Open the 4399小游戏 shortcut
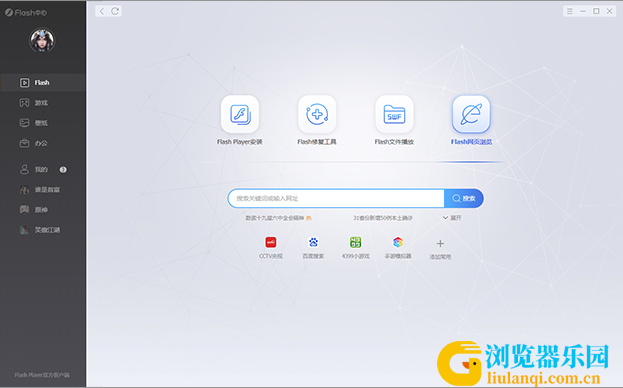 (x=356, y=247)
